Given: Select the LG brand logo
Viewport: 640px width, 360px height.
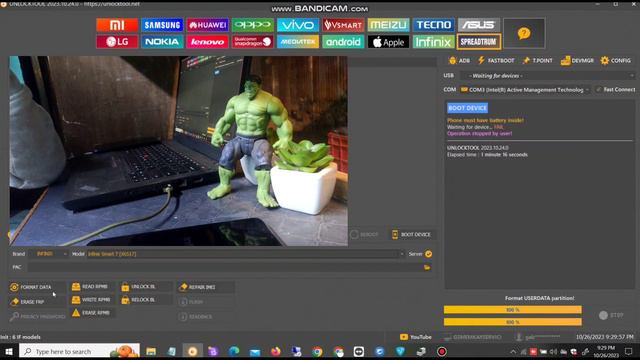Looking at the screenshot, I should (x=117, y=42).
